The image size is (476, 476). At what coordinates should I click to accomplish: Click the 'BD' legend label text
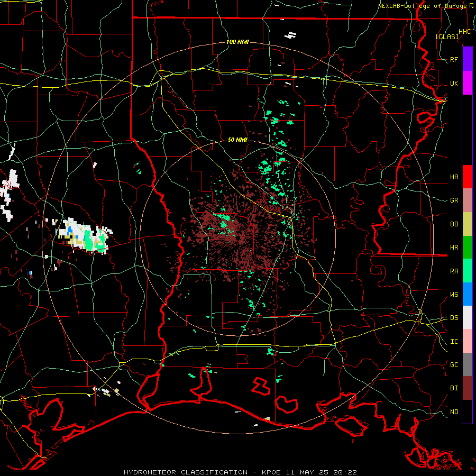[x=454, y=224]
